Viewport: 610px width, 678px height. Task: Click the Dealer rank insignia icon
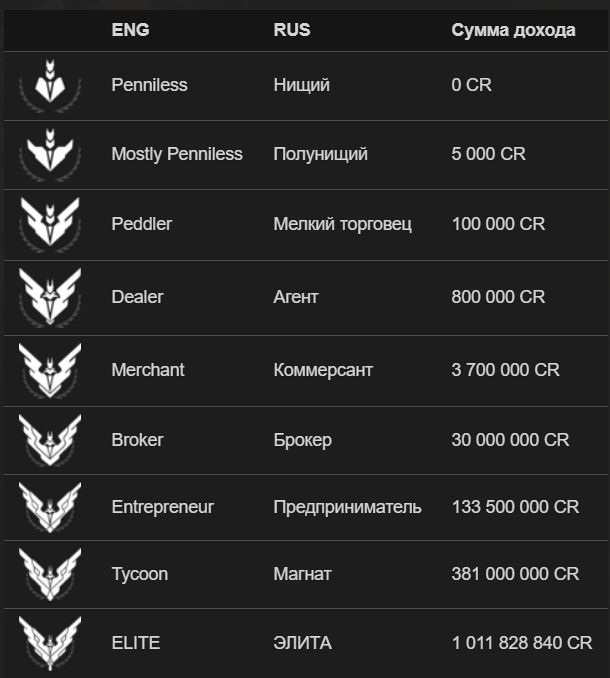coord(50,297)
